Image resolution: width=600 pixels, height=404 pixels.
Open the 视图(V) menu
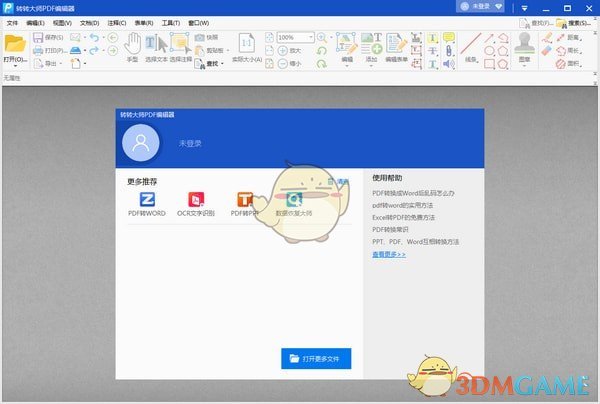point(62,23)
